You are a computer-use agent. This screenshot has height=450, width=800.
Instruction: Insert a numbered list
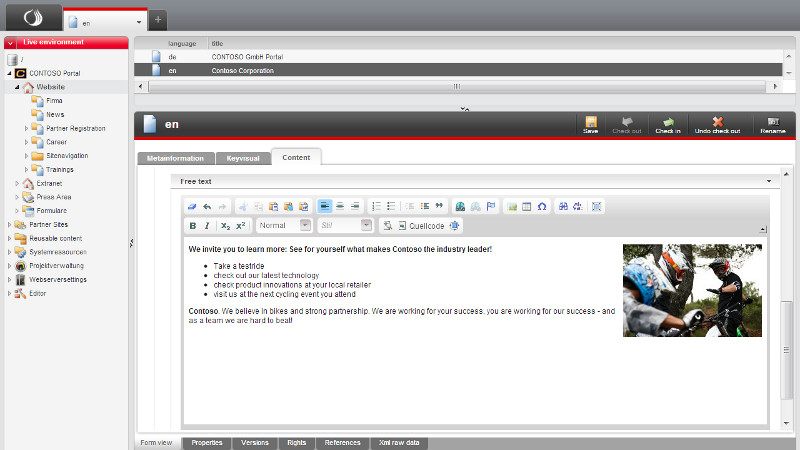377,206
